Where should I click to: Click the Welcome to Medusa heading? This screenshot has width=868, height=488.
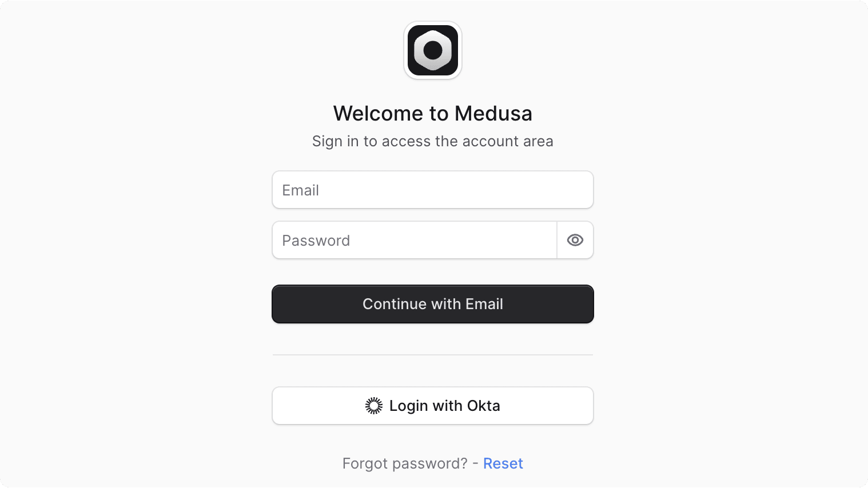click(x=433, y=113)
